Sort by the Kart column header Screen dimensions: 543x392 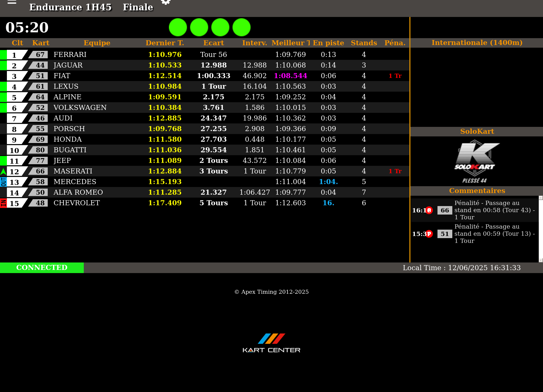click(41, 43)
